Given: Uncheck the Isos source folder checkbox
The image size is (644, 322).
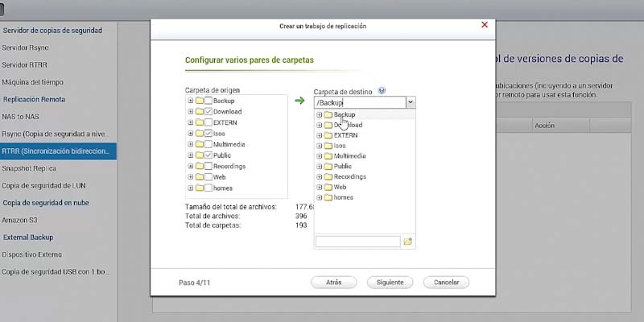Looking at the screenshot, I should point(208,134).
